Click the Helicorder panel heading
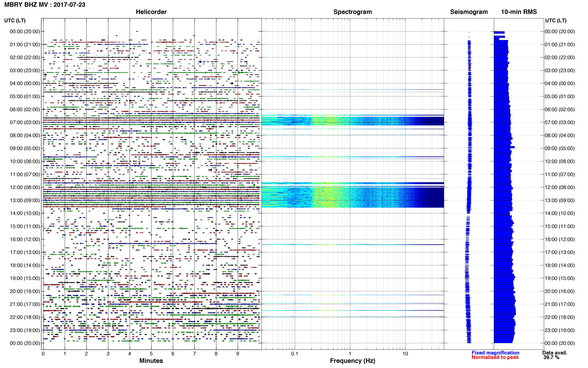This screenshot has width=588, height=368. 151,12
